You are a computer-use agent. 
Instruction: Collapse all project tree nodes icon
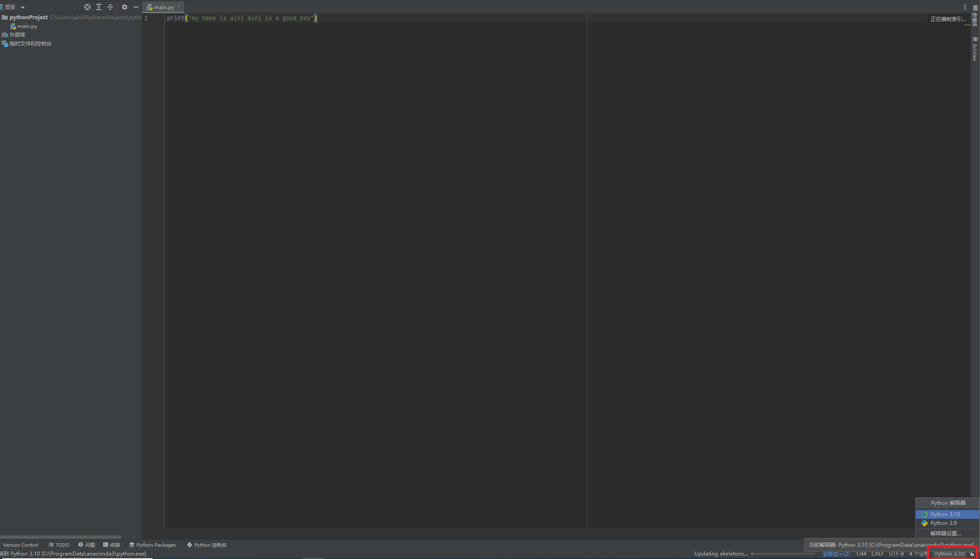click(x=110, y=7)
